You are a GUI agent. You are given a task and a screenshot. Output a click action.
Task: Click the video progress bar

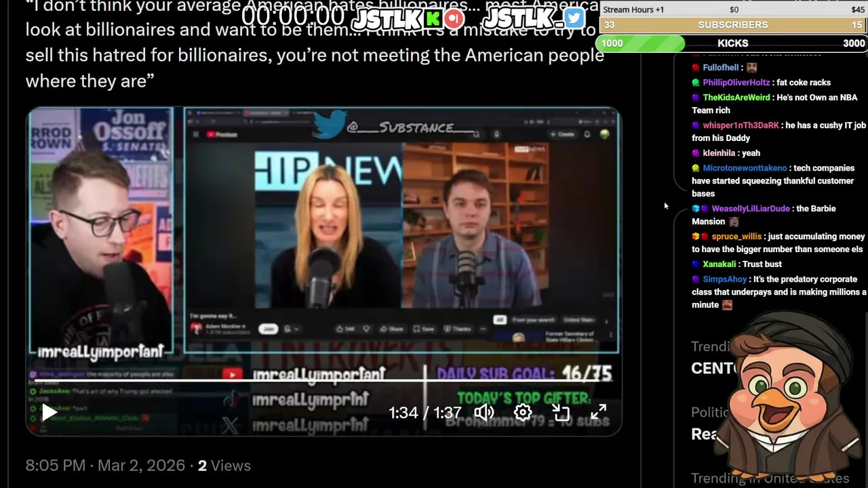click(324, 380)
